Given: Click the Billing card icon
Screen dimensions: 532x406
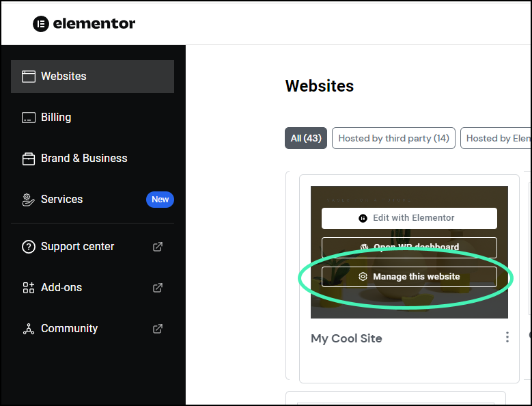Looking at the screenshot, I should (x=28, y=118).
